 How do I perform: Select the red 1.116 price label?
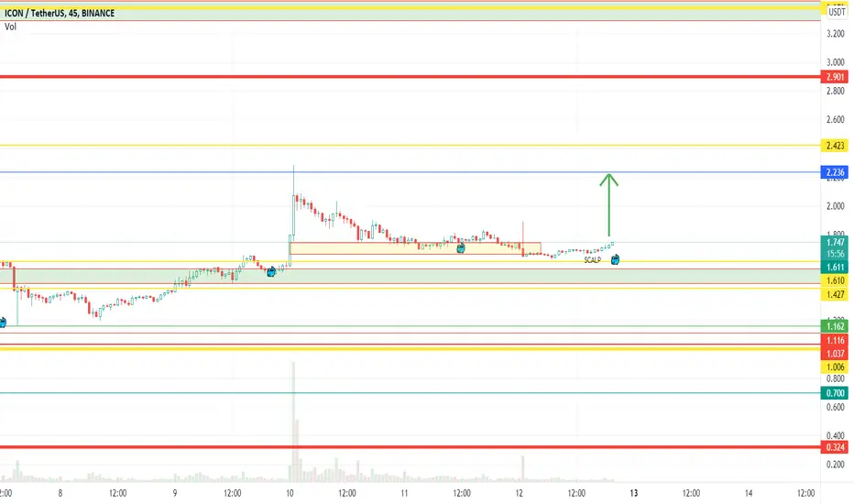(x=835, y=341)
